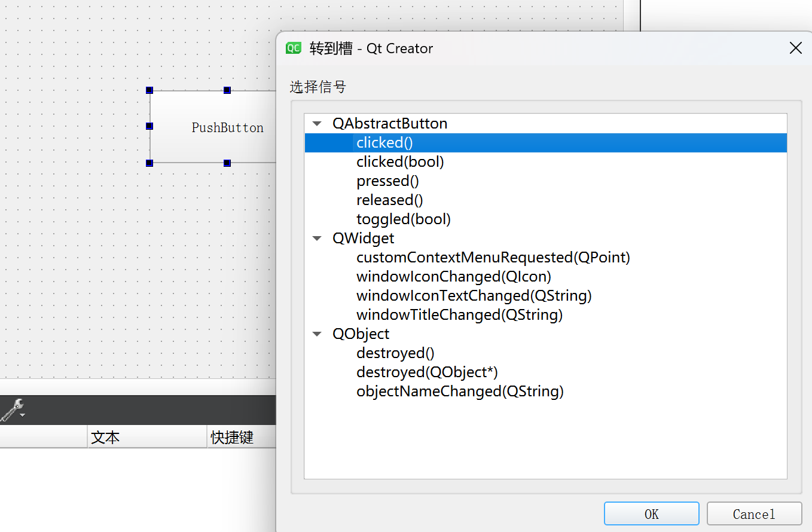Screen dimensions: 812x532
Task: Select windowTitleChanged(QString) signal
Action: [x=460, y=315]
